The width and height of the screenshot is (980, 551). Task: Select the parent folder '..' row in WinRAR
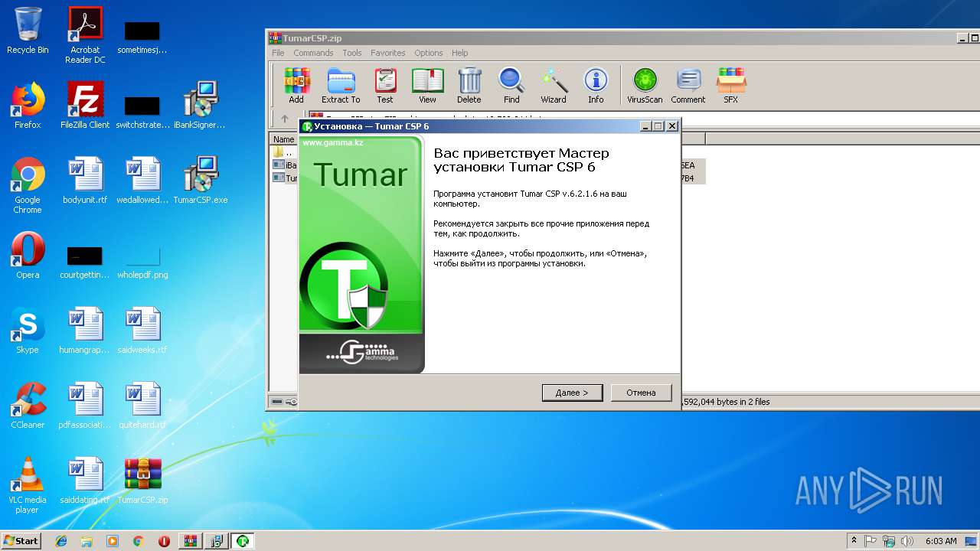pyautogui.click(x=285, y=152)
